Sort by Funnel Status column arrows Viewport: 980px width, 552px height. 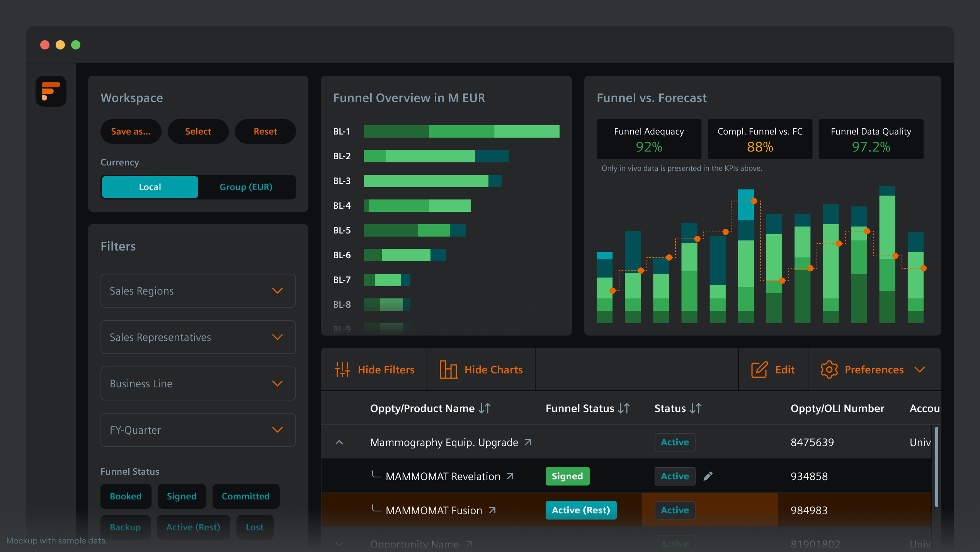click(624, 408)
